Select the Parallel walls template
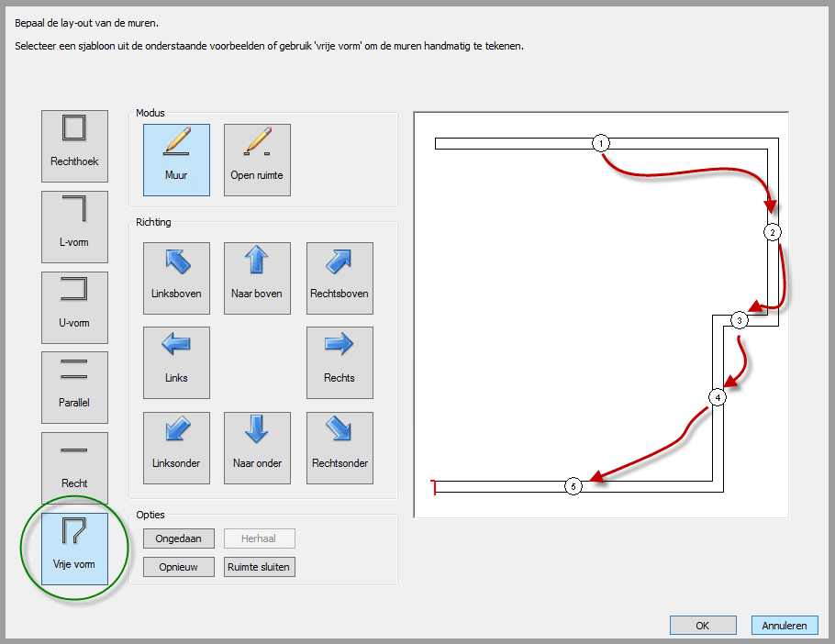835x644 pixels. point(74,387)
